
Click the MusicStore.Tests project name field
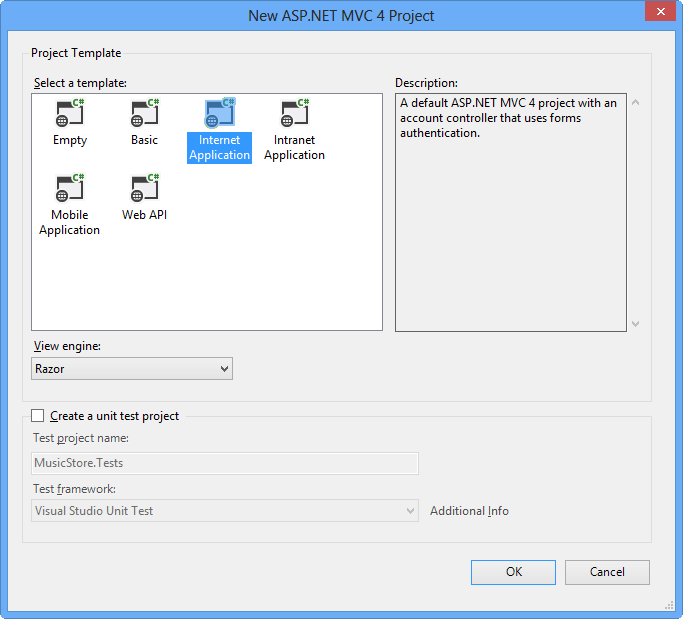coord(225,463)
